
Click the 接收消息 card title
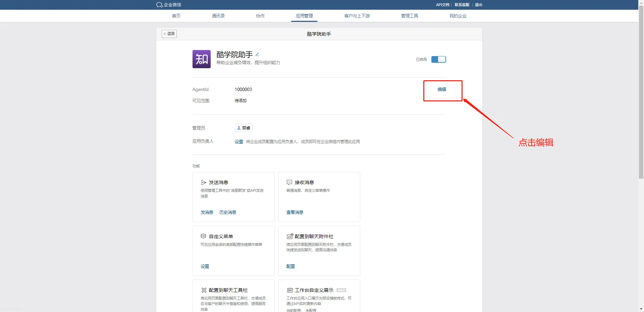304,182
